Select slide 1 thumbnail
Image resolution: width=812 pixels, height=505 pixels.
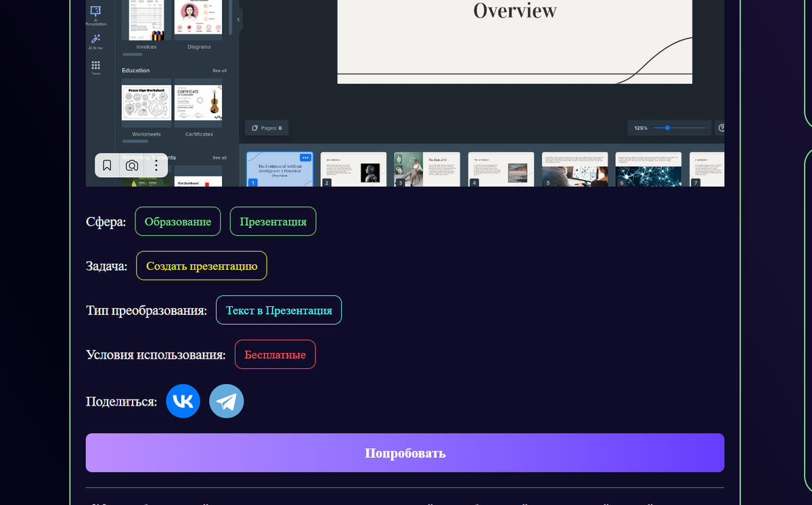[280, 170]
